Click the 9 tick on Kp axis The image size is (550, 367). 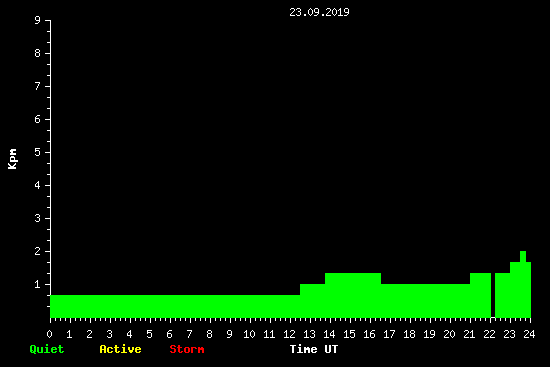(38, 20)
